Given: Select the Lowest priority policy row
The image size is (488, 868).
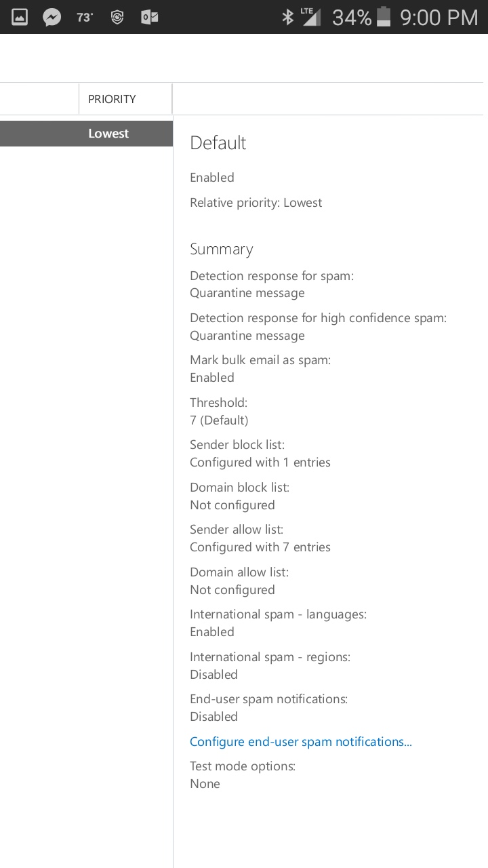Looking at the screenshot, I should tap(86, 133).
